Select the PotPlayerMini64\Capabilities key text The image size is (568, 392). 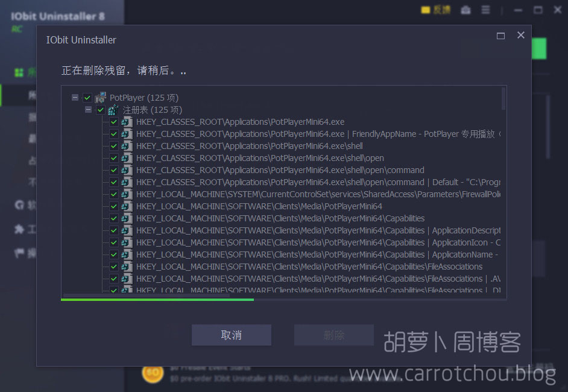280,218
